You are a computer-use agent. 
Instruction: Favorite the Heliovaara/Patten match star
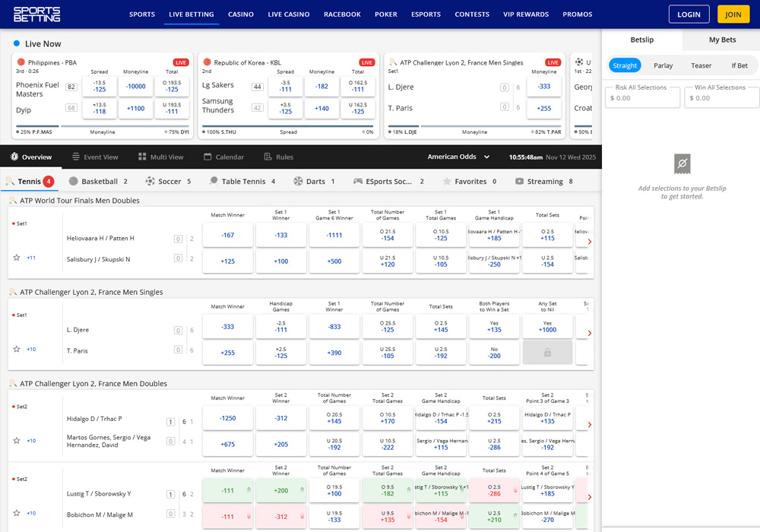point(17,258)
